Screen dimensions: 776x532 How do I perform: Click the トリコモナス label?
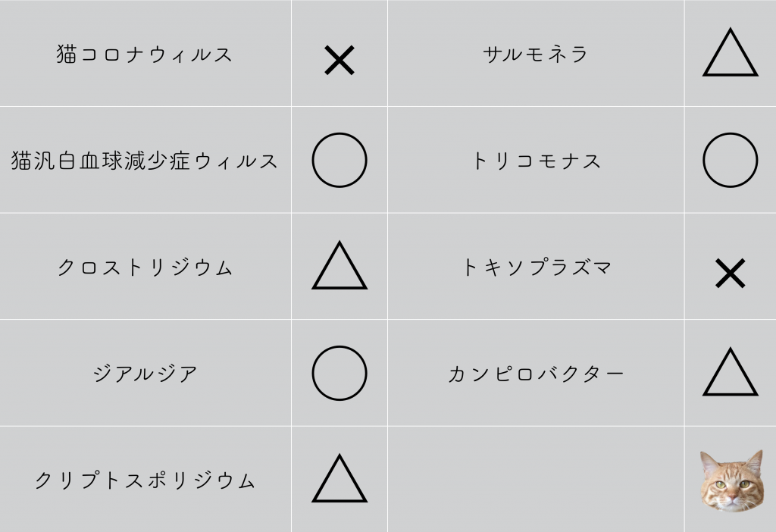coord(537,161)
